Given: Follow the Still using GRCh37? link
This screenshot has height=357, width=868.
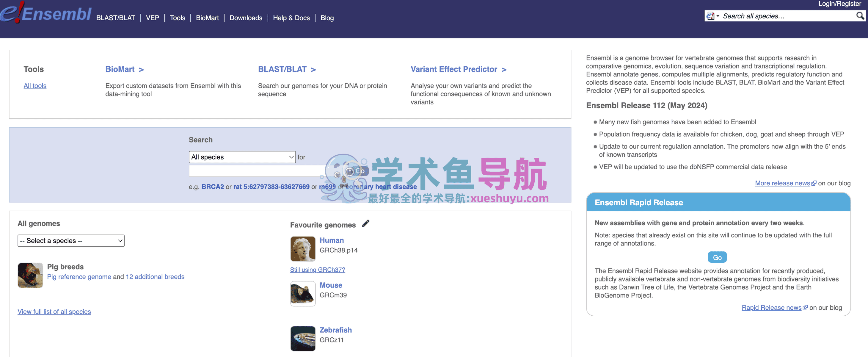Looking at the screenshot, I should 317,270.
